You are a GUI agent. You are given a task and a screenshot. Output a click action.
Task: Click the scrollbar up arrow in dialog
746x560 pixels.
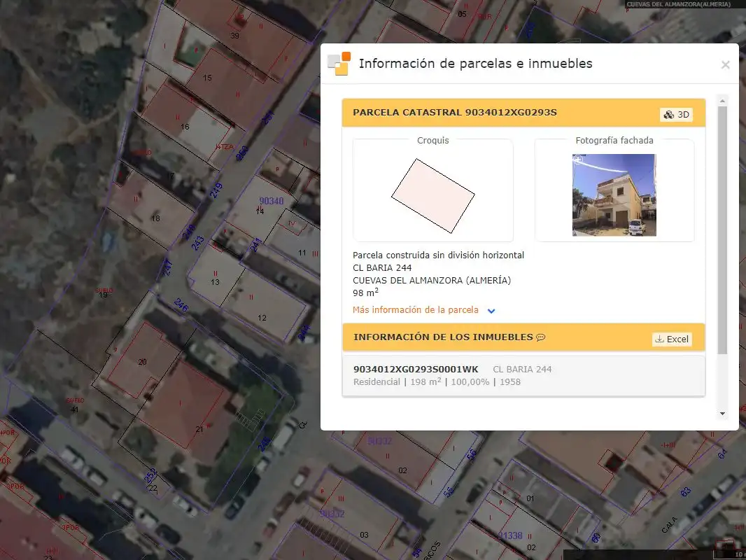(x=722, y=101)
